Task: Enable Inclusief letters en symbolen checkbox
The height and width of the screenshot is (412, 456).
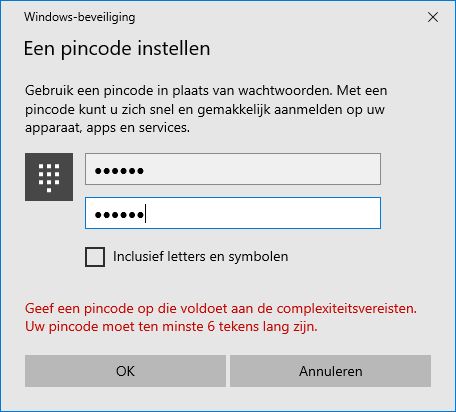Action: click(95, 257)
